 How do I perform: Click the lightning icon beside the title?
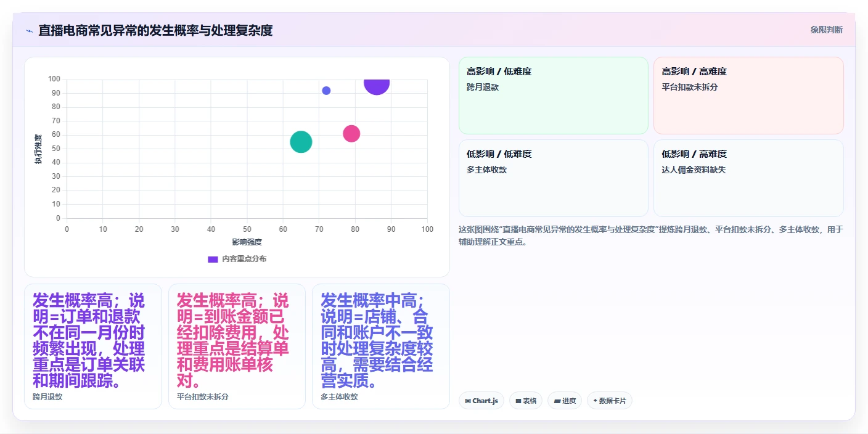(x=29, y=30)
